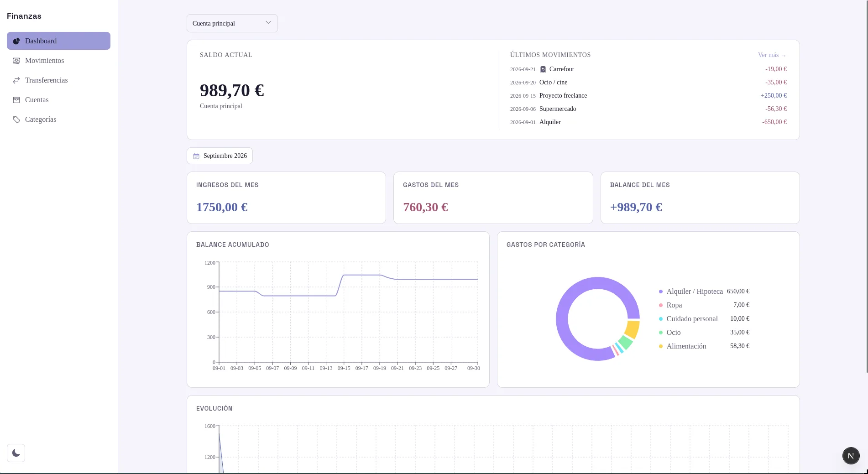Toggle dark mode with the moon button
The image size is (868, 474).
pyautogui.click(x=16, y=453)
